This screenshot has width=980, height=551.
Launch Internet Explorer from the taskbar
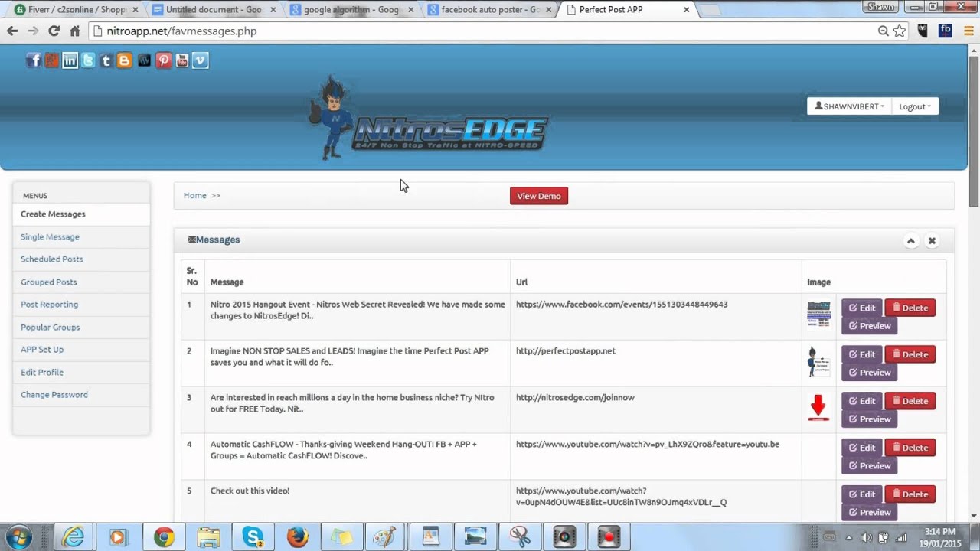(x=73, y=537)
